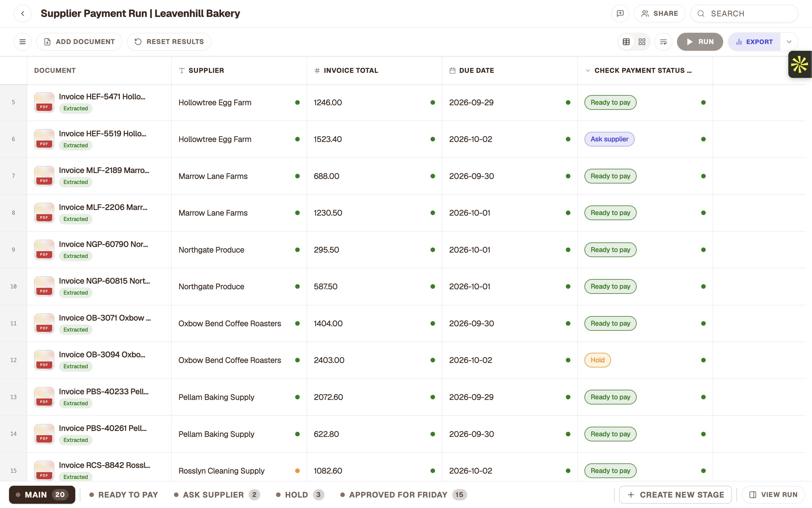Click Create New Stage button
812x508 pixels.
click(675, 494)
